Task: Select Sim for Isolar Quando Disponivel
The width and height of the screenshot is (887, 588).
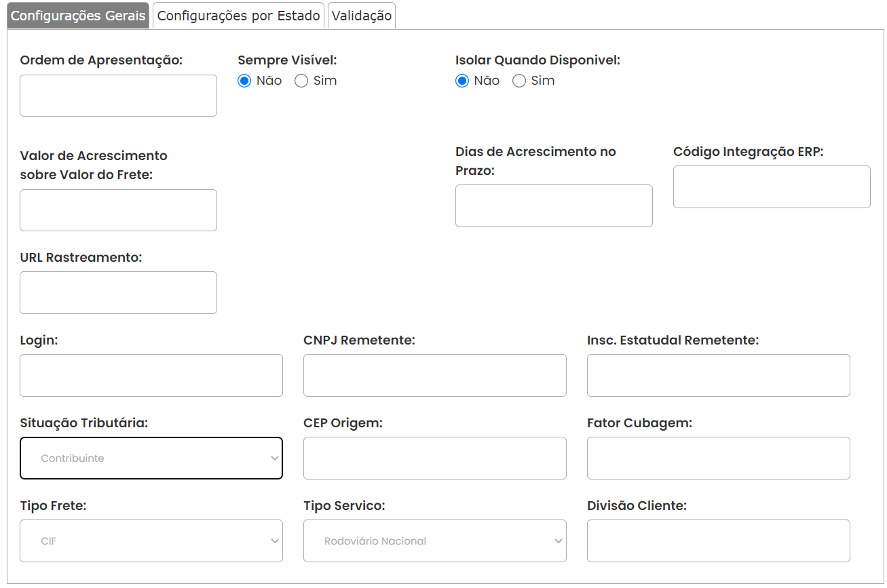Action: click(x=519, y=81)
